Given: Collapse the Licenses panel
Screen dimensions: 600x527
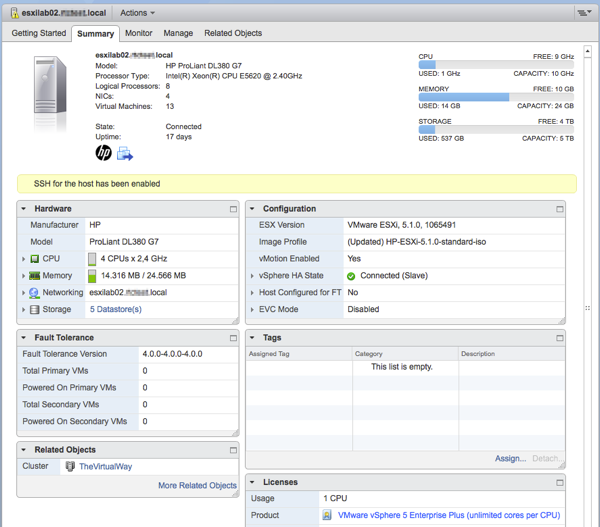Looking at the screenshot, I should click(x=252, y=482).
